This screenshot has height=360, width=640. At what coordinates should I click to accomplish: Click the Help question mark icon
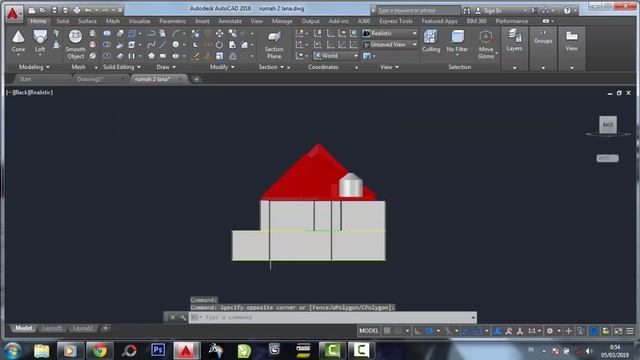(x=567, y=11)
